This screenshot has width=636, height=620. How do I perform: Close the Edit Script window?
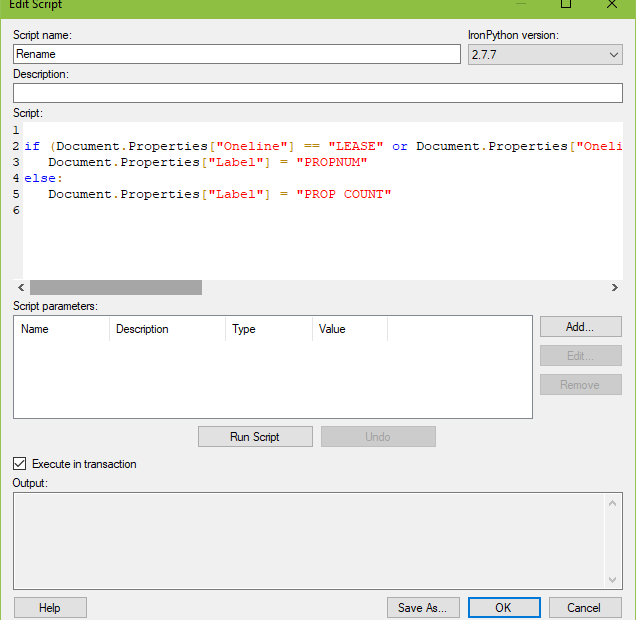(x=612, y=4)
